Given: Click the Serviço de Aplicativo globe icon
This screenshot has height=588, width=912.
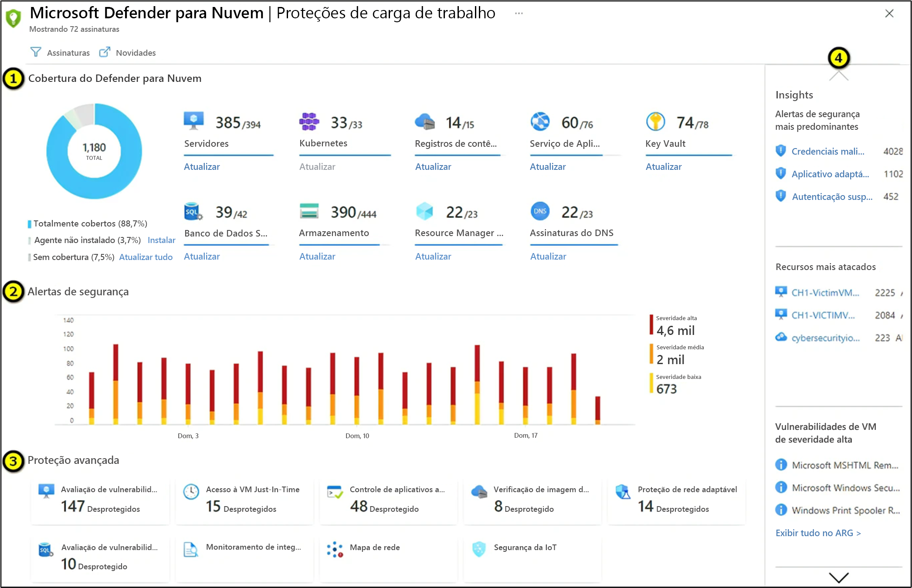Looking at the screenshot, I should (x=540, y=122).
